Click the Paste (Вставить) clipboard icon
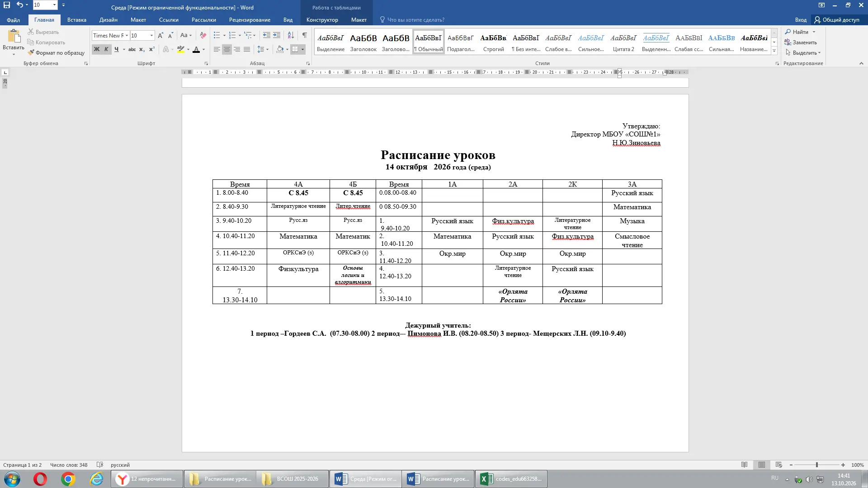Image resolution: width=868 pixels, height=488 pixels. pyautogui.click(x=14, y=36)
